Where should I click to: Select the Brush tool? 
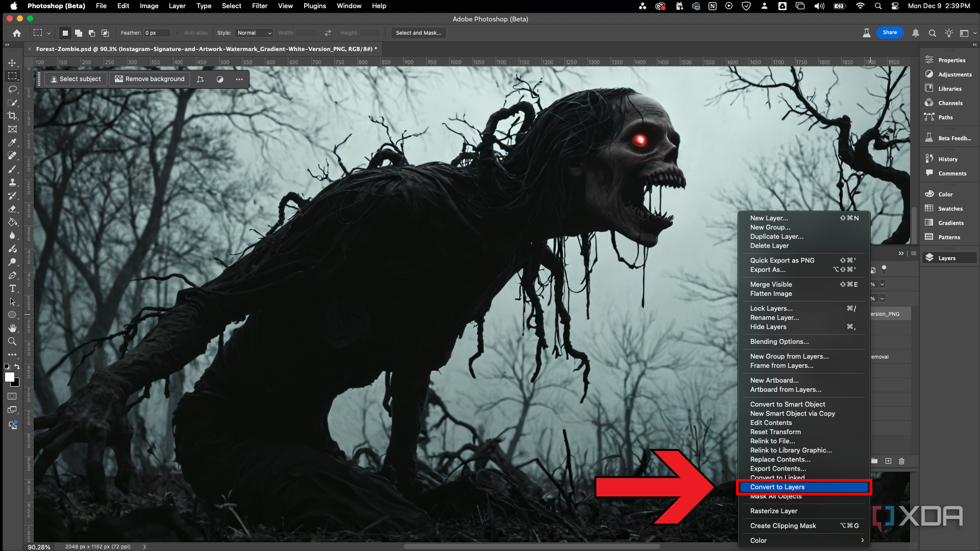(12, 169)
